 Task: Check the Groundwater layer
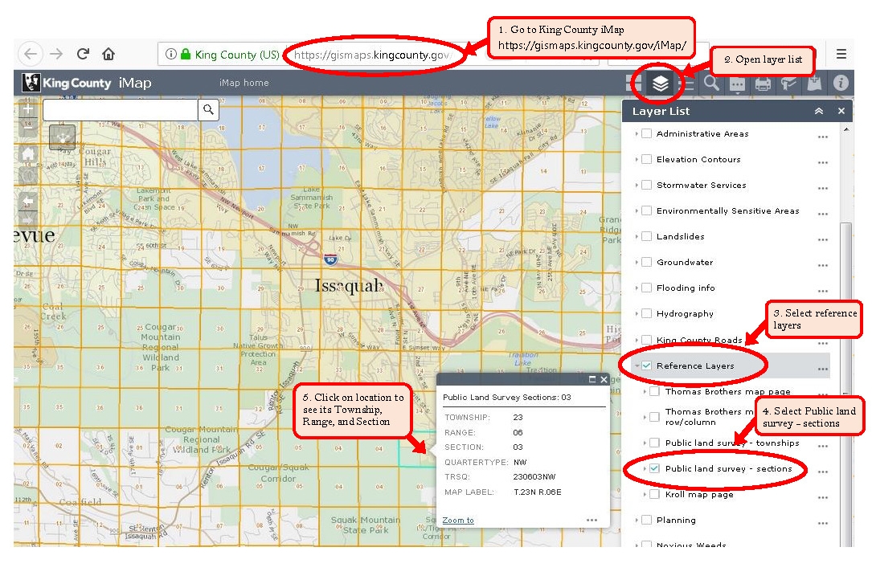[x=647, y=262]
